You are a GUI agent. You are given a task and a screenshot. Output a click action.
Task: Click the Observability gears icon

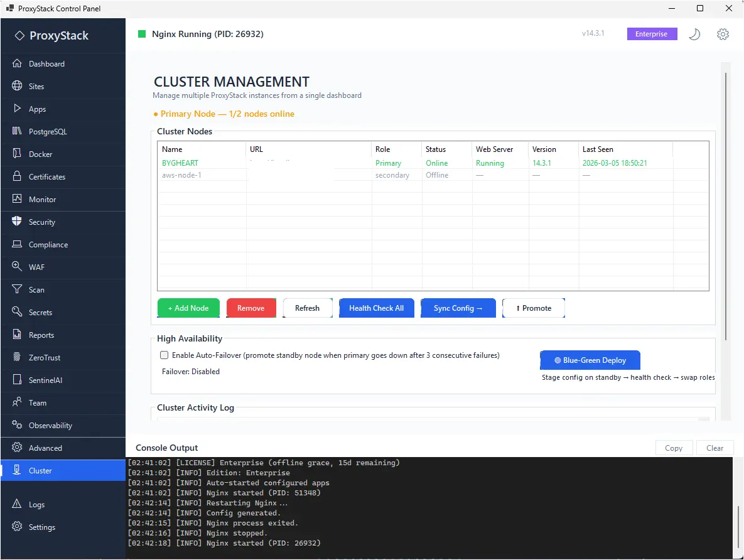coord(17,425)
